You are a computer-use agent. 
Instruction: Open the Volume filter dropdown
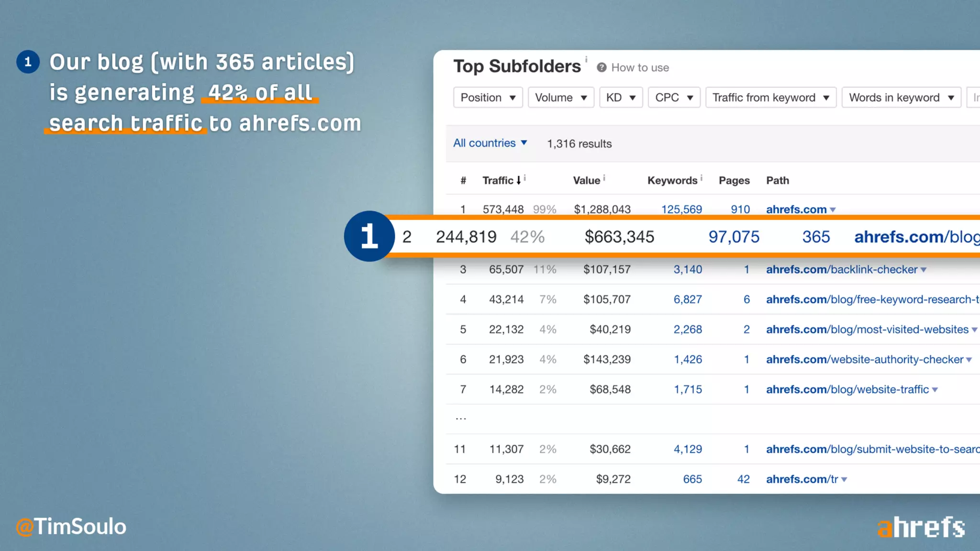[560, 98]
